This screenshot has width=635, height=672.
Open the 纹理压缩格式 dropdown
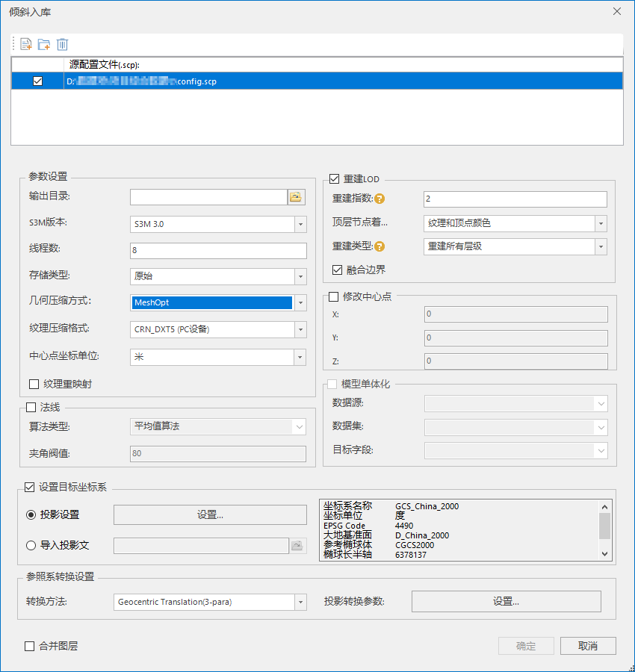pos(300,329)
